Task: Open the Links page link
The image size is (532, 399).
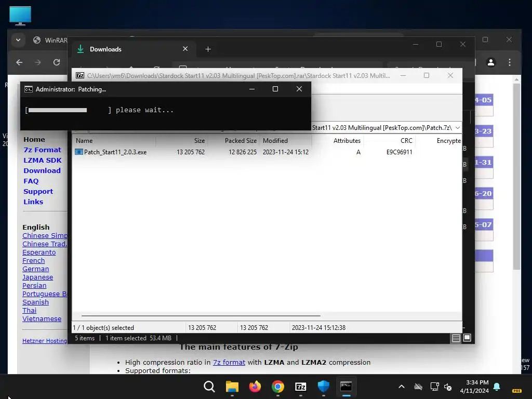Action: coord(33,202)
